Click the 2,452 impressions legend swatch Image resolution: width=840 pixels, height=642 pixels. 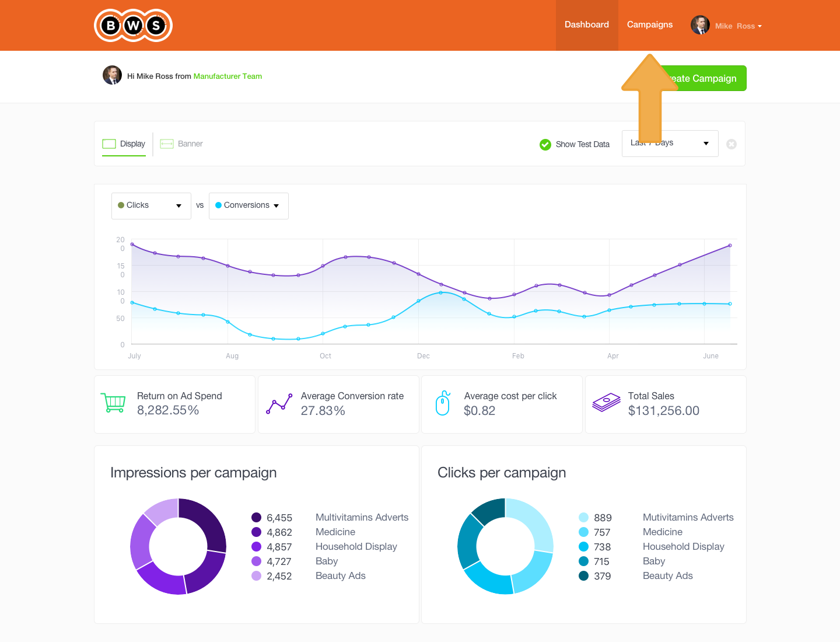point(256,575)
